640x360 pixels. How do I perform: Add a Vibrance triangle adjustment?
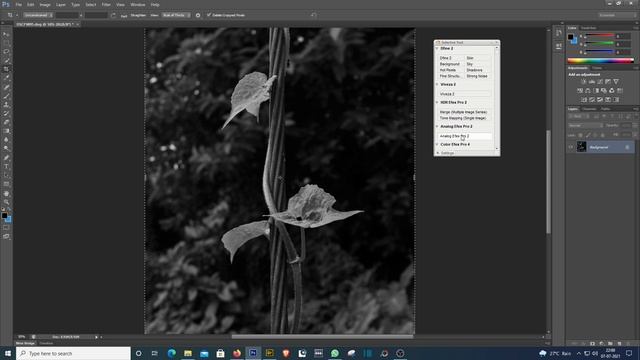[616, 82]
